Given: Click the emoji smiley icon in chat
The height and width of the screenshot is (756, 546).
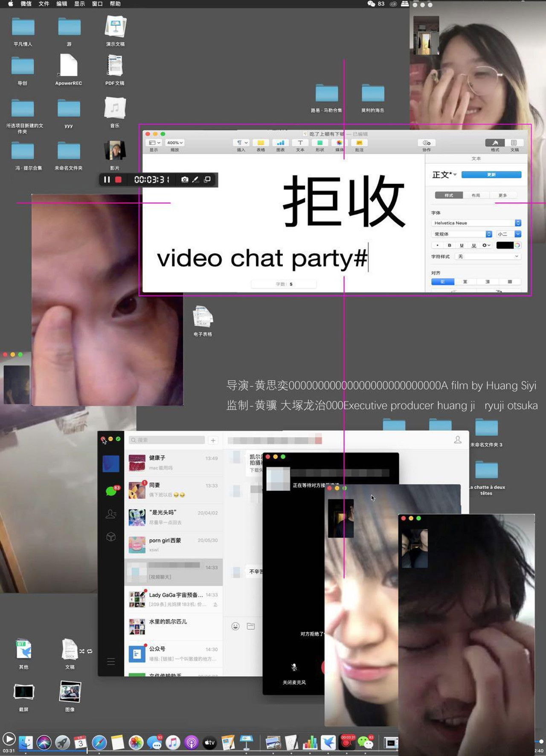Looking at the screenshot, I should pyautogui.click(x=235, y=626).
